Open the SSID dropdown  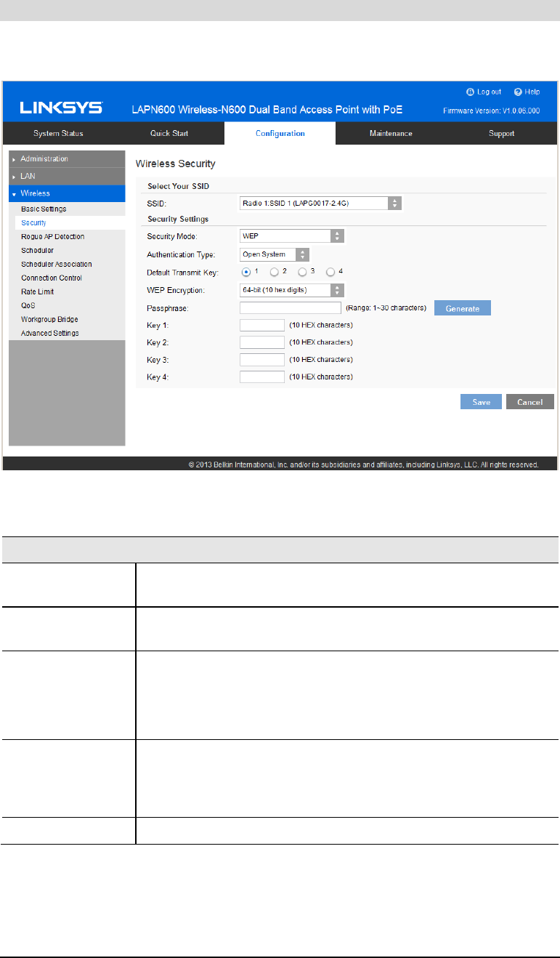click(x=320, y=204)
